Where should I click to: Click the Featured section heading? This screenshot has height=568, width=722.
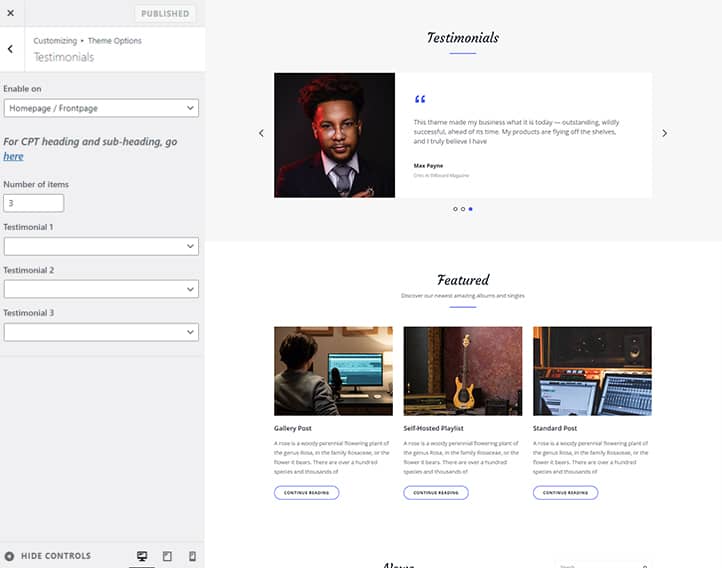pos(463,280)
